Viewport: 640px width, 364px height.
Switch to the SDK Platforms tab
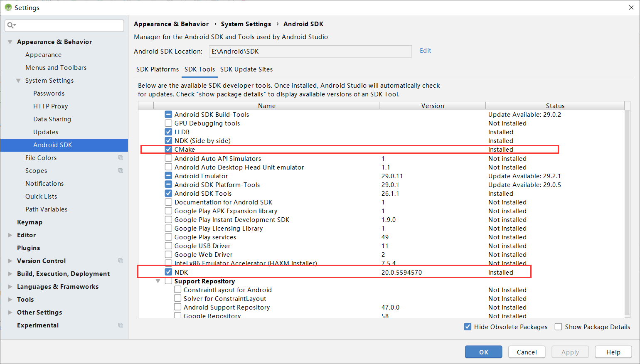tap(158, 69)
